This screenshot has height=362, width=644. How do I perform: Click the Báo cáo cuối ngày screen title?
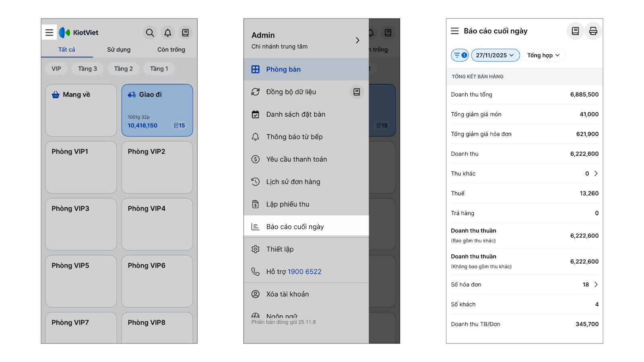click(495, 31)
